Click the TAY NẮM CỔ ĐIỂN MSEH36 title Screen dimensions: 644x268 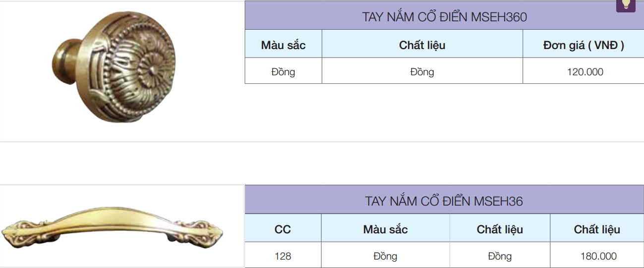pos(444,201)
